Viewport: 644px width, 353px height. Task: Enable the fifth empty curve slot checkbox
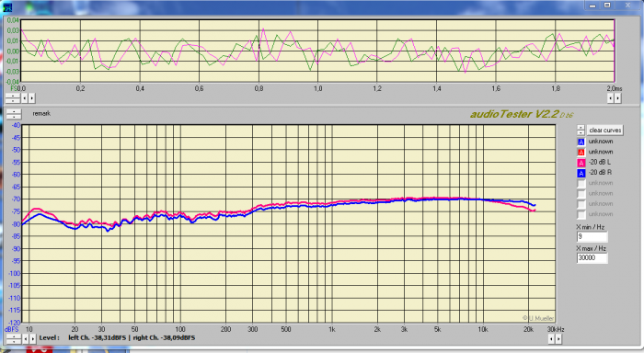point(581,184)
